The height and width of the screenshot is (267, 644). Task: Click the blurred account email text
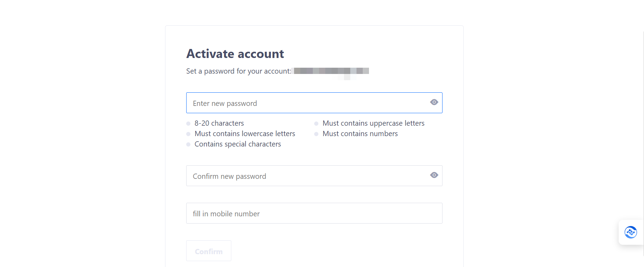coord(331,71)
